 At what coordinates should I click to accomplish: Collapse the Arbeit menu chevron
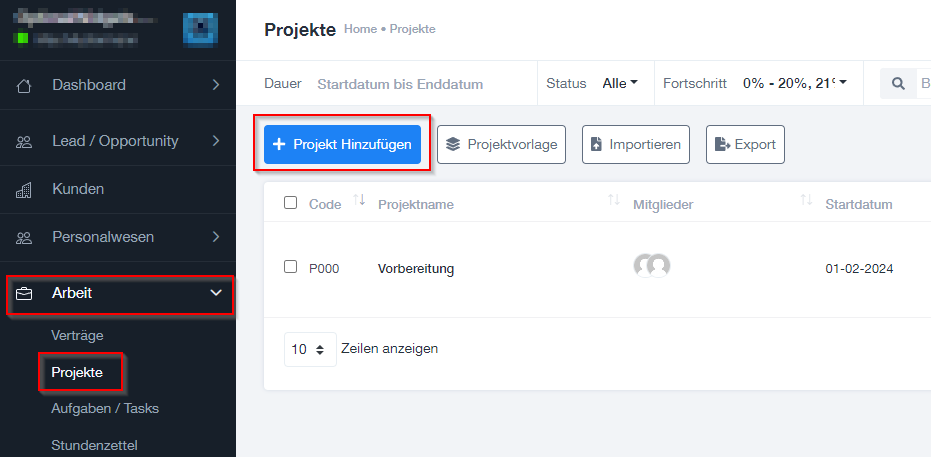216,293
